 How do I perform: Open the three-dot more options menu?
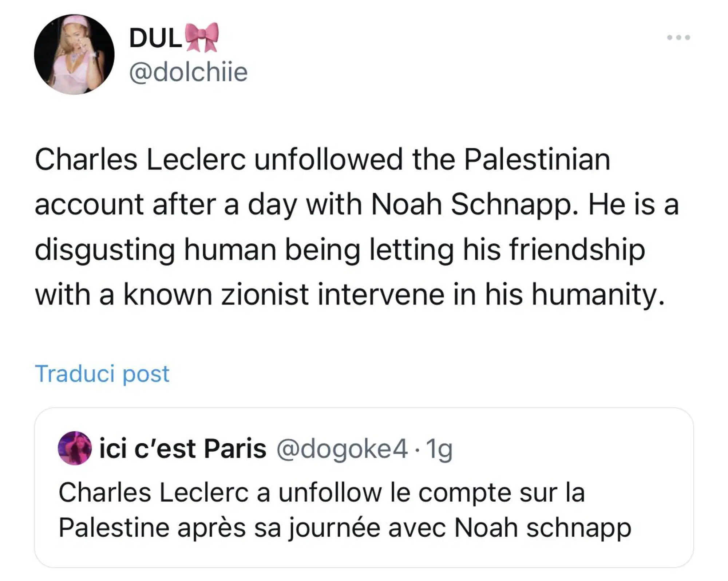pos(678,38)
